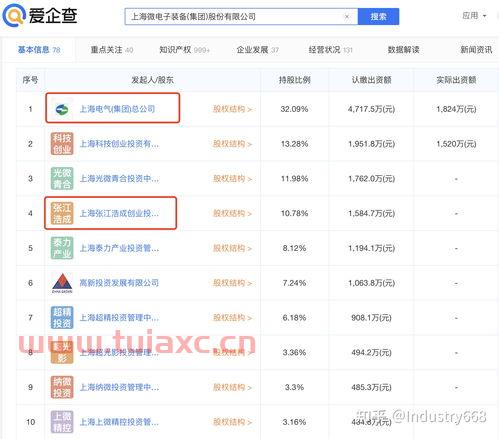Expand 股权结构 for 上海科技创业 row
Image resolution: width=499 pixels, height=439 pixels.
[x=232, y=144]
